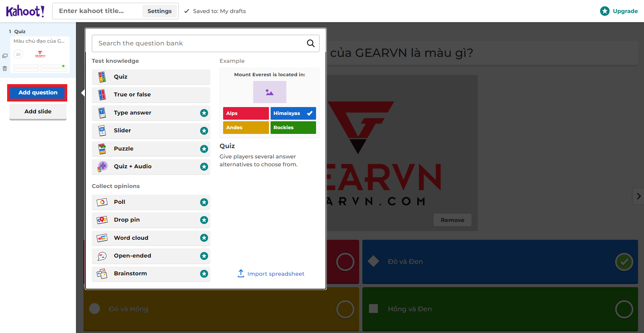Mark 'Hồng và Đen' answer as correct
The height and width of the screenshot is (333, 644).
624,309
